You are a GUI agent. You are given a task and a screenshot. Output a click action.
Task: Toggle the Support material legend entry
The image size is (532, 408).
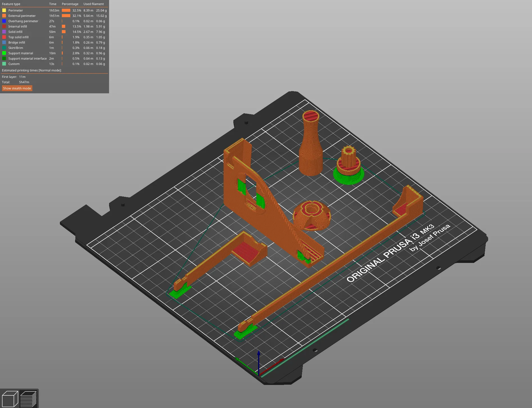coord(21,53)
